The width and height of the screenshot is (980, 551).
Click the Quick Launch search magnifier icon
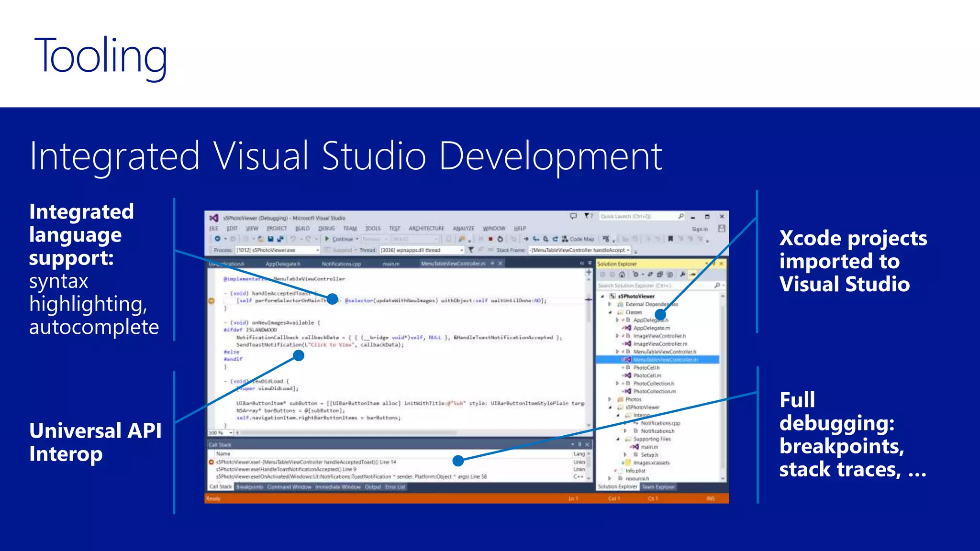[x=681, y=216]
